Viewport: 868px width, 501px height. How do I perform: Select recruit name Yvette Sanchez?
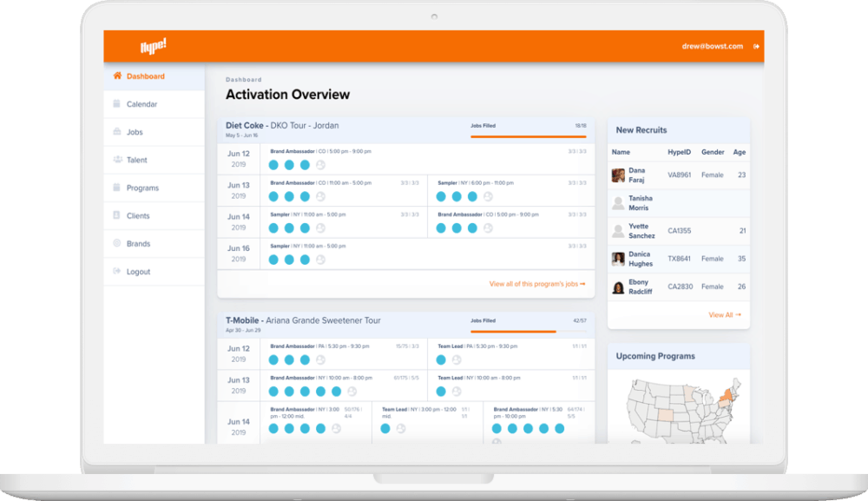coord(641,231)
